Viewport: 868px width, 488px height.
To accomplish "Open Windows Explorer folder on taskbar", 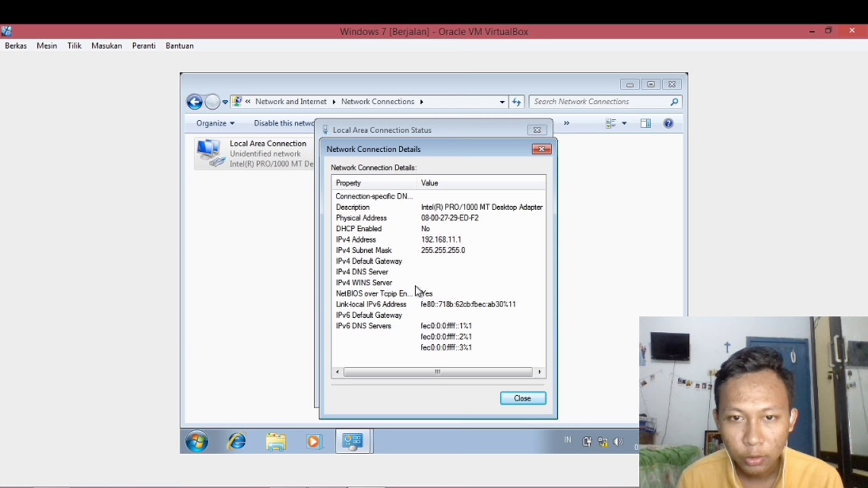I will pyautogui.click(x=276, y=443).
